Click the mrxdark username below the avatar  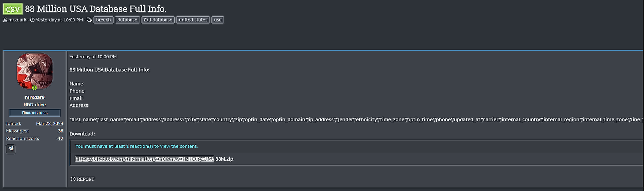[35, 97]
